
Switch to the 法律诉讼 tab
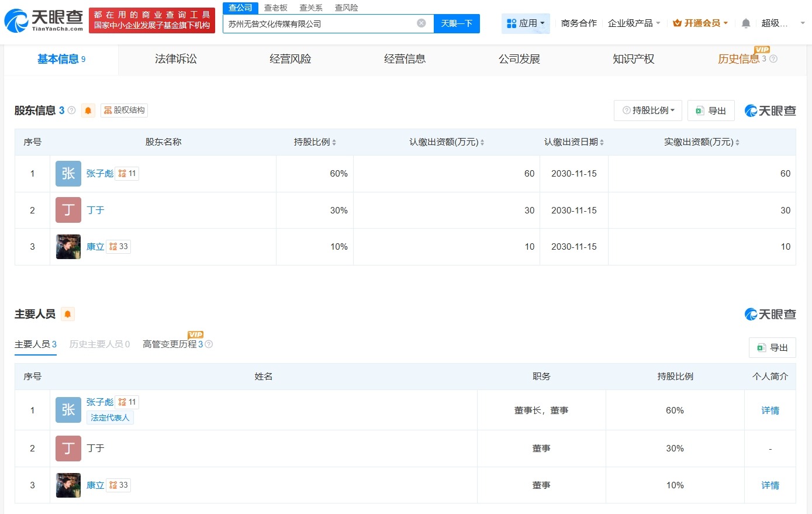[x=175, y=58]
